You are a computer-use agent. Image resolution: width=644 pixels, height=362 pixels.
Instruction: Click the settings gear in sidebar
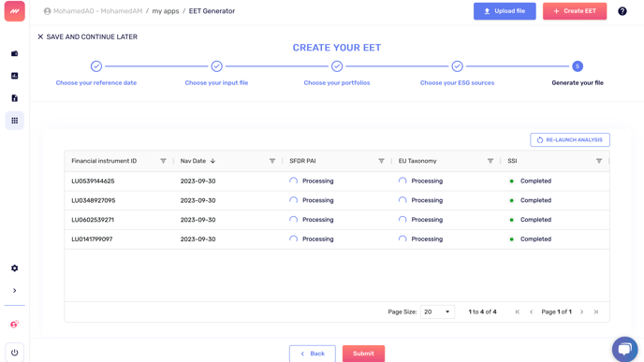click(14, 268)
